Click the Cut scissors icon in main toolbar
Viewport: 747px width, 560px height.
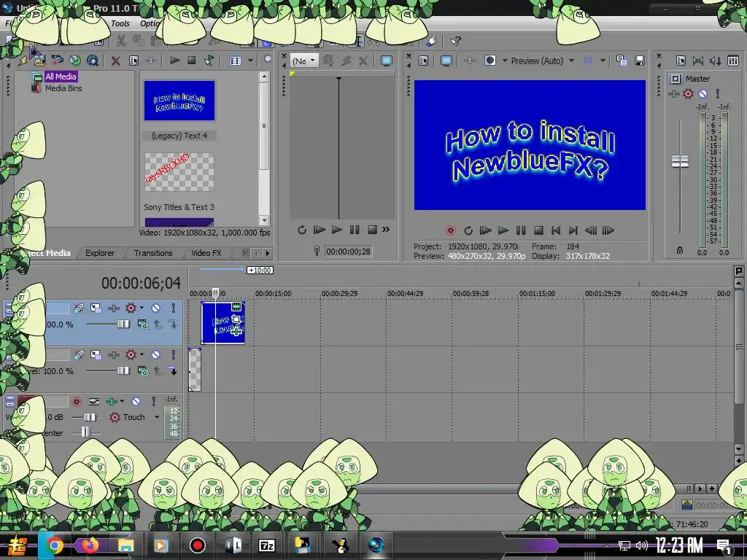coord(121,42)
